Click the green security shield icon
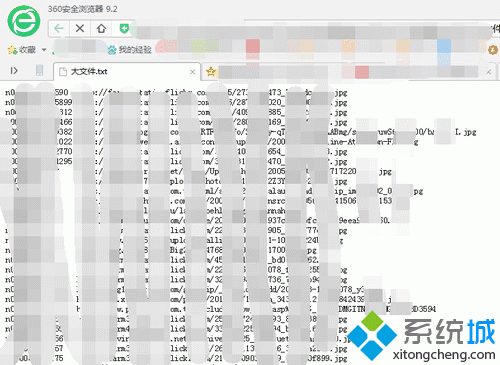Image resolution: width=500 pixels, height=365 pixels. point(124,29)
